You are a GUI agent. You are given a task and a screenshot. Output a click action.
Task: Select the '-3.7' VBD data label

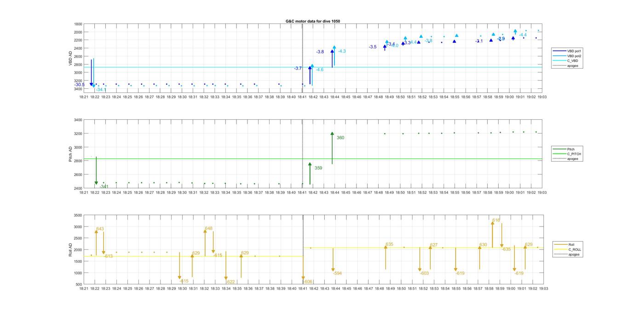click(x=298, y=69)
